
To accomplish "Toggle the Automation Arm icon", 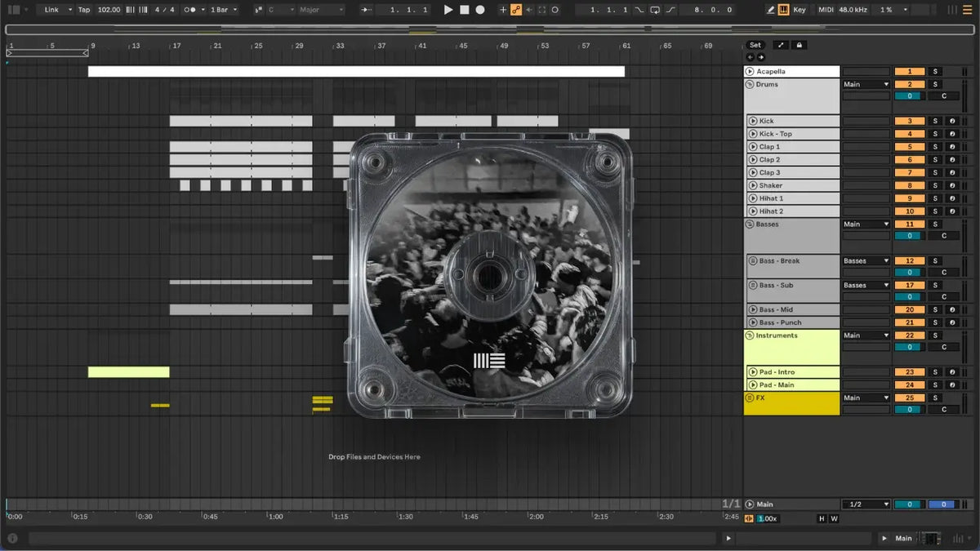I will [516, 10].
